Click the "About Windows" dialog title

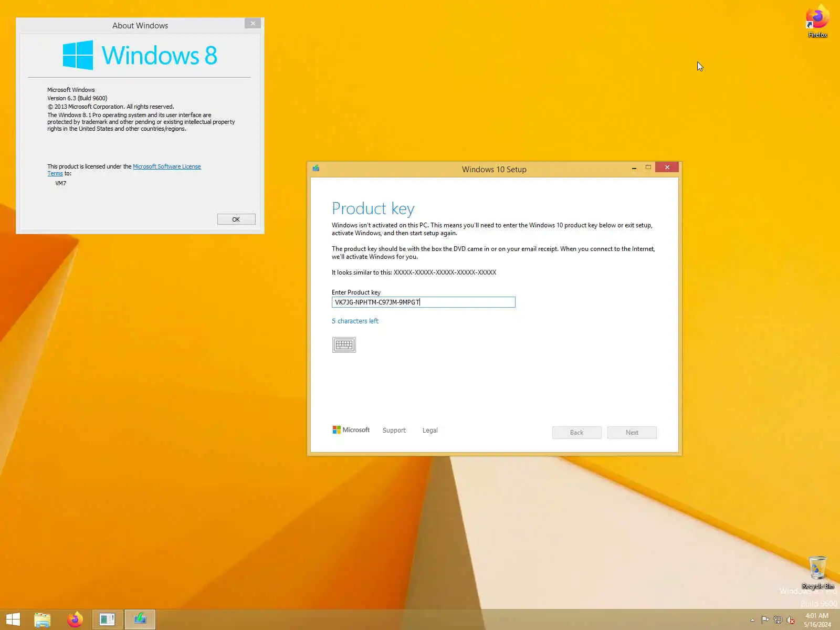[140, 25]
